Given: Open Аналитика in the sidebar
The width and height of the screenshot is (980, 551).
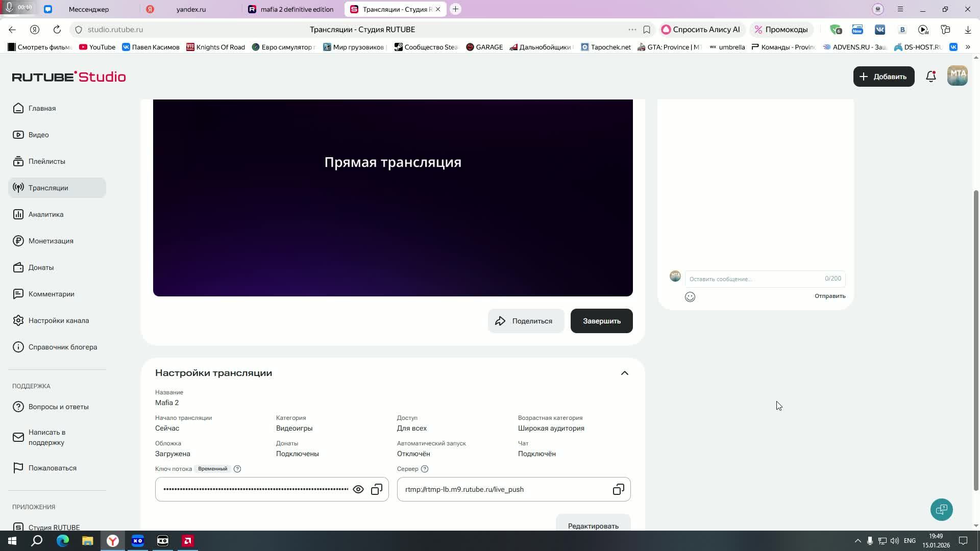Looking at the screenshot, I should (x=46, y=214).
